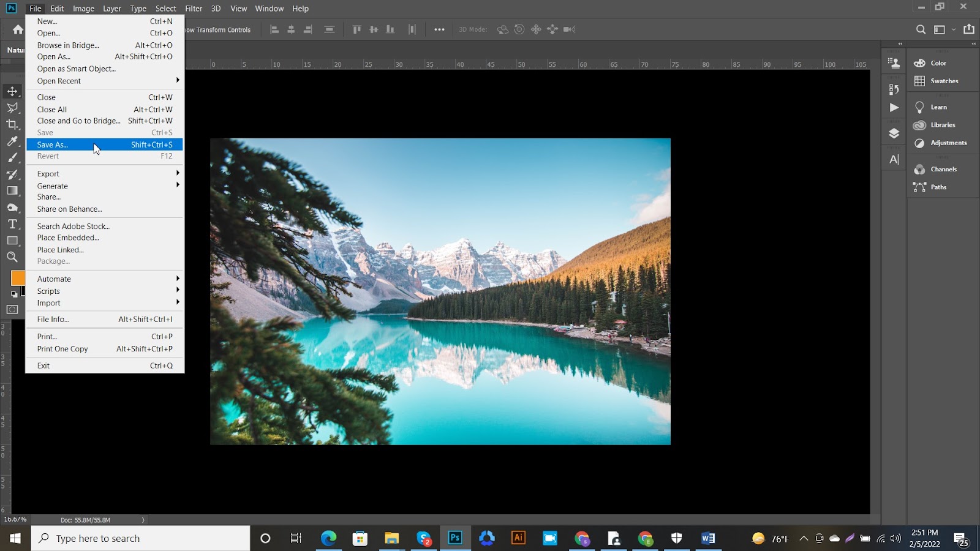Image resolution: width=980 pixels, height=551 pixels.
Task: Click the zoom percentage field 16.67%
Action: tap(15, 520)
